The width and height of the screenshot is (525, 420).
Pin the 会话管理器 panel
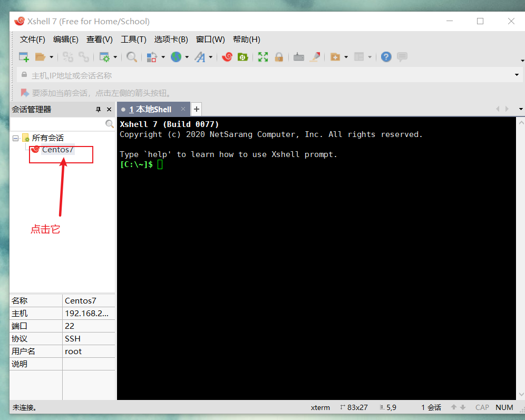pyautogui.click(x=98, y=110)
